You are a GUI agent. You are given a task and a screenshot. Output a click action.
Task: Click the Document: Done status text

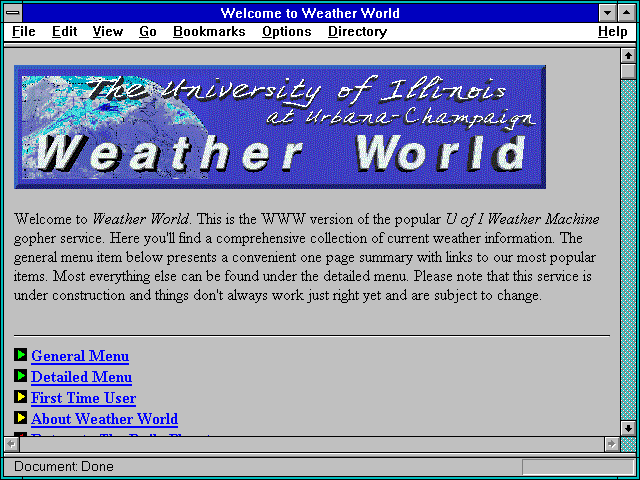64,466
